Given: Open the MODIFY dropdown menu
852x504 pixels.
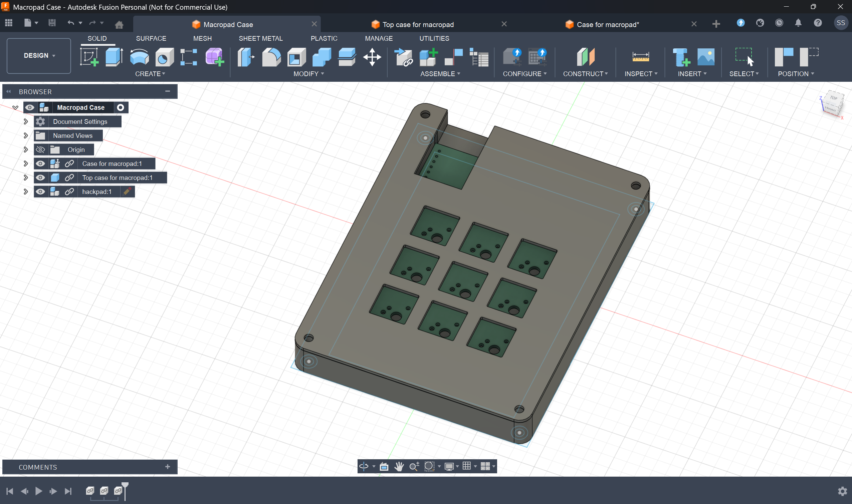Looking at the screenshot, I should point(309,74).
